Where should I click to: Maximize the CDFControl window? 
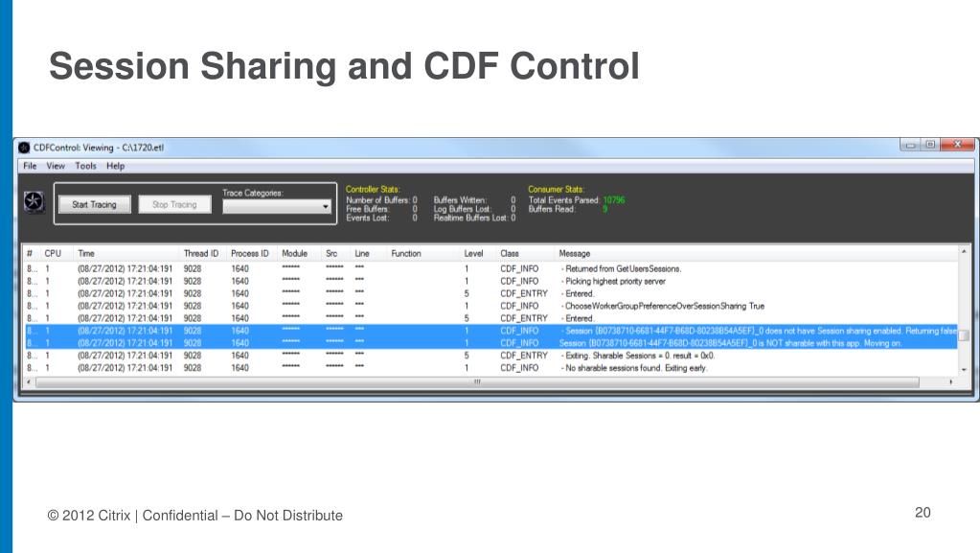tap(930, 145)
